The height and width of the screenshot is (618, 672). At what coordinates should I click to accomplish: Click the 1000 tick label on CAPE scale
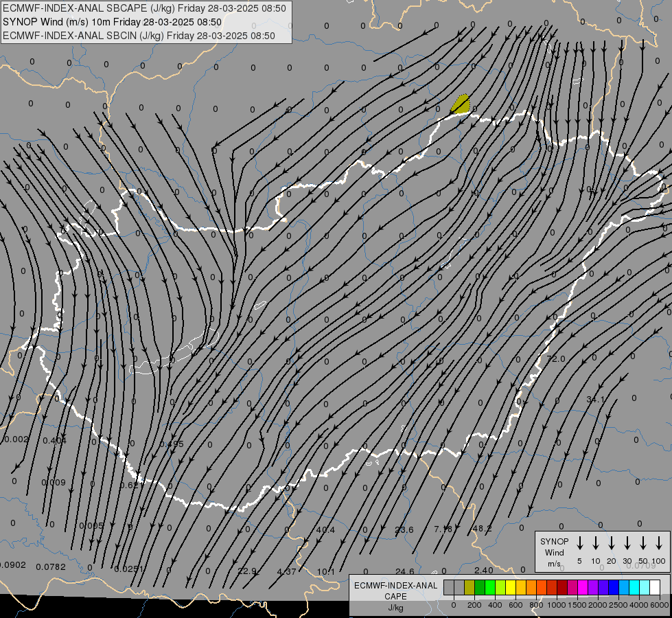(556, 605)
